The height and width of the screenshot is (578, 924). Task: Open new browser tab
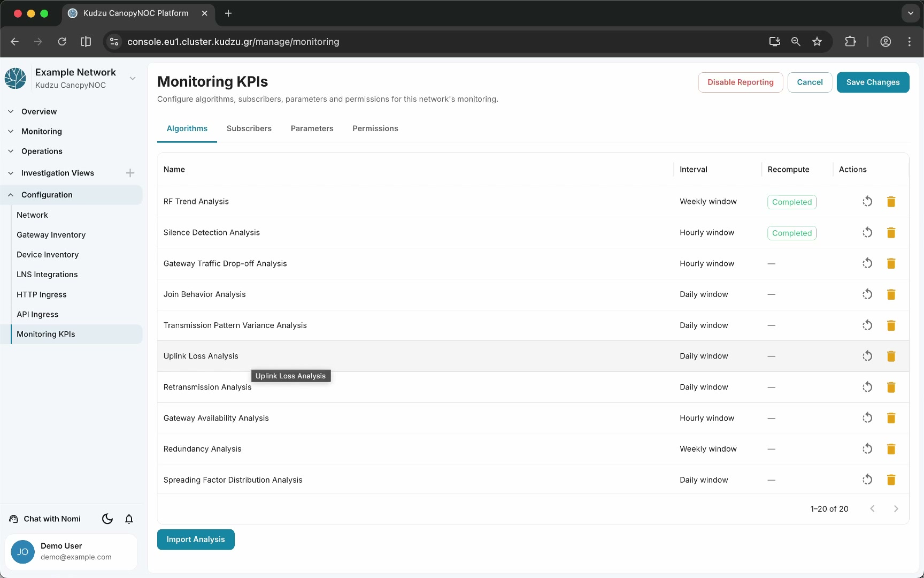[228, 13]
